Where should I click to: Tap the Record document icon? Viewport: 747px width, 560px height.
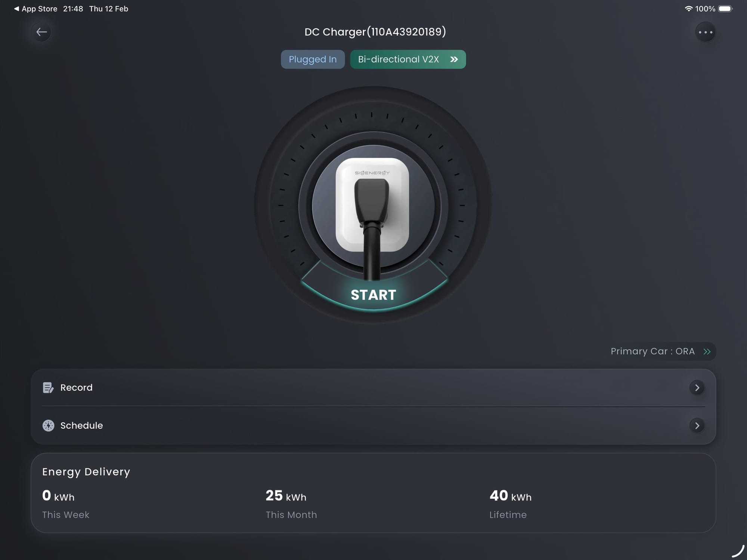(48, 388)
